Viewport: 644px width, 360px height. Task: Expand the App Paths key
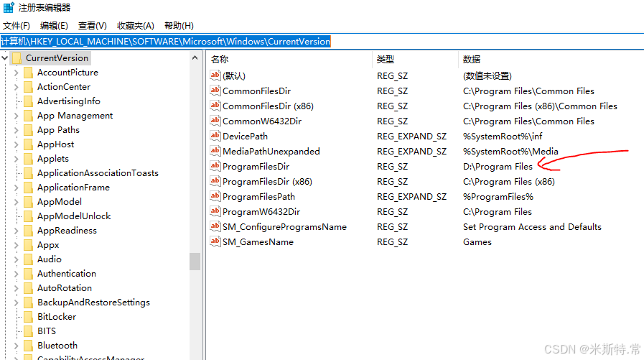coord(16,130)
